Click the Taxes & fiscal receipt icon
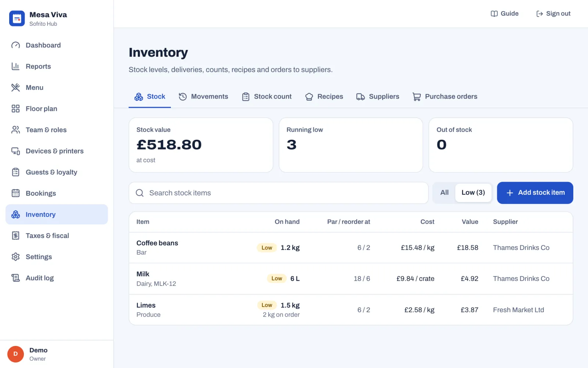Image resolution: width=588 pixels, height=368 pixels. (15, 236)
